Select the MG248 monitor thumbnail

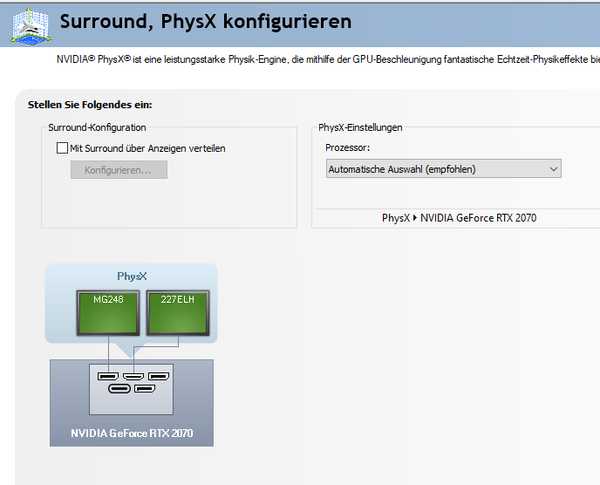[108, 313]
